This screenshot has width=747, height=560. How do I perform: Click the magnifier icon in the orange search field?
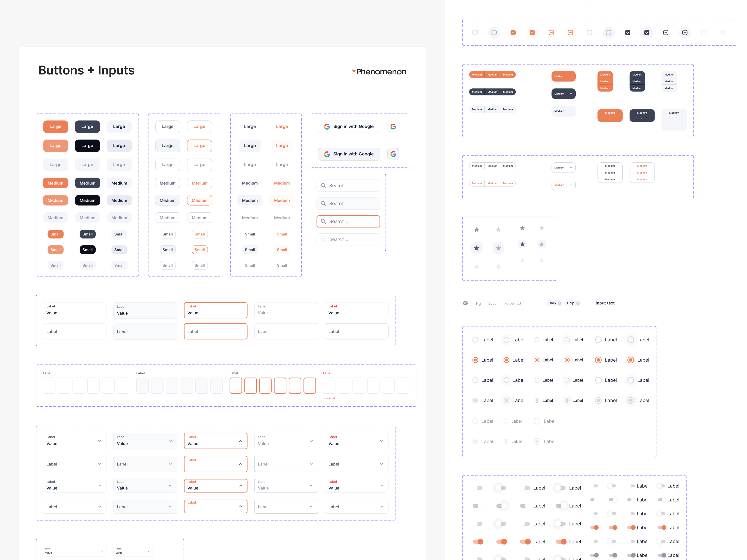point(323,221)
